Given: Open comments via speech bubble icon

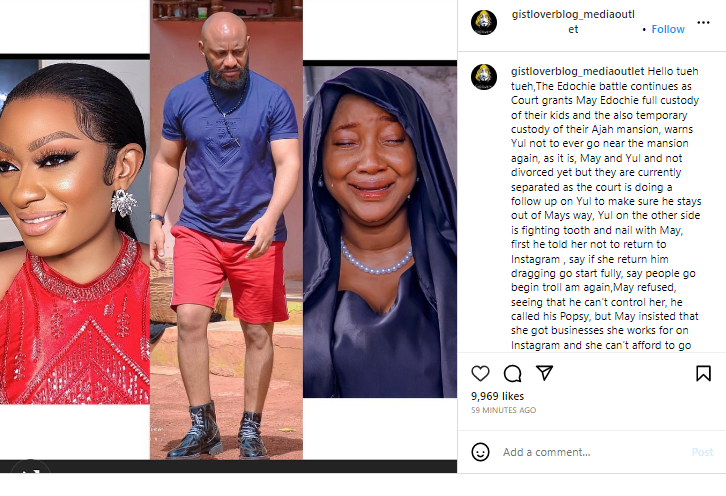Looking at the screenshot, I should click(513, 373).
